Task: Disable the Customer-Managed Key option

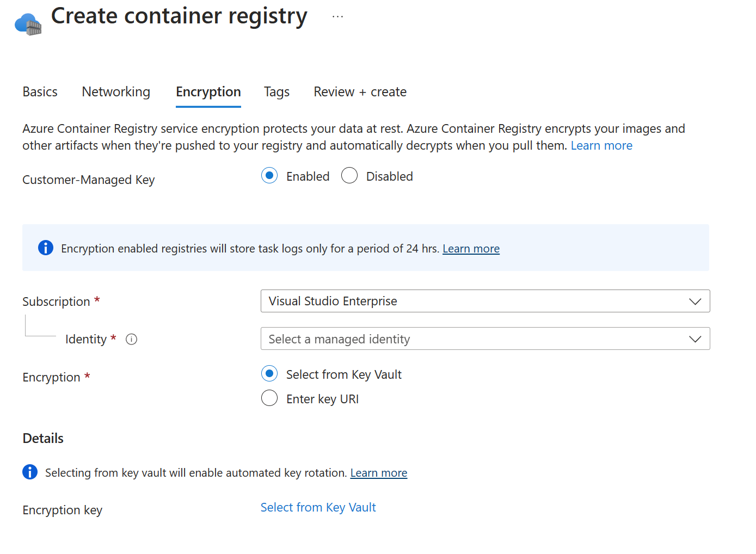Action: pyautogui.click(x=349, y=175)
